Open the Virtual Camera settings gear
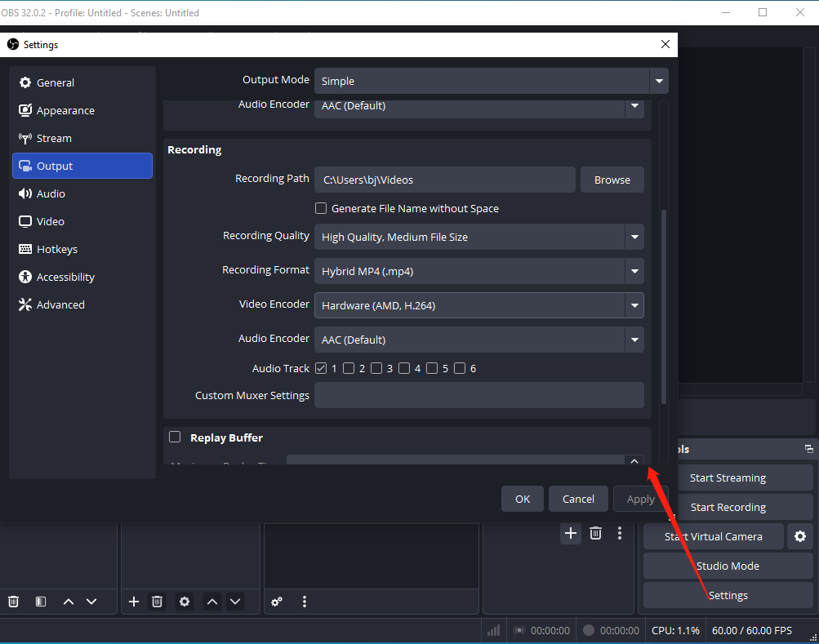Screen dimensions: 819x644 [x=799, y=536]
